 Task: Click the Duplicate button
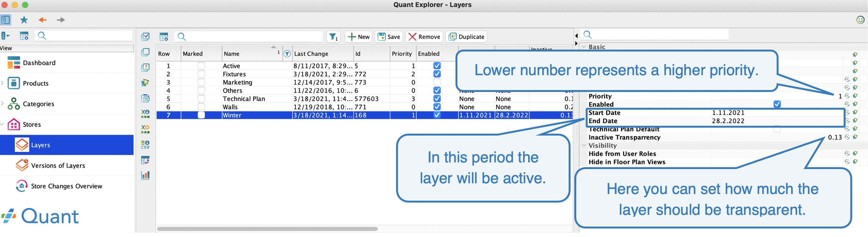coord(467,37)
